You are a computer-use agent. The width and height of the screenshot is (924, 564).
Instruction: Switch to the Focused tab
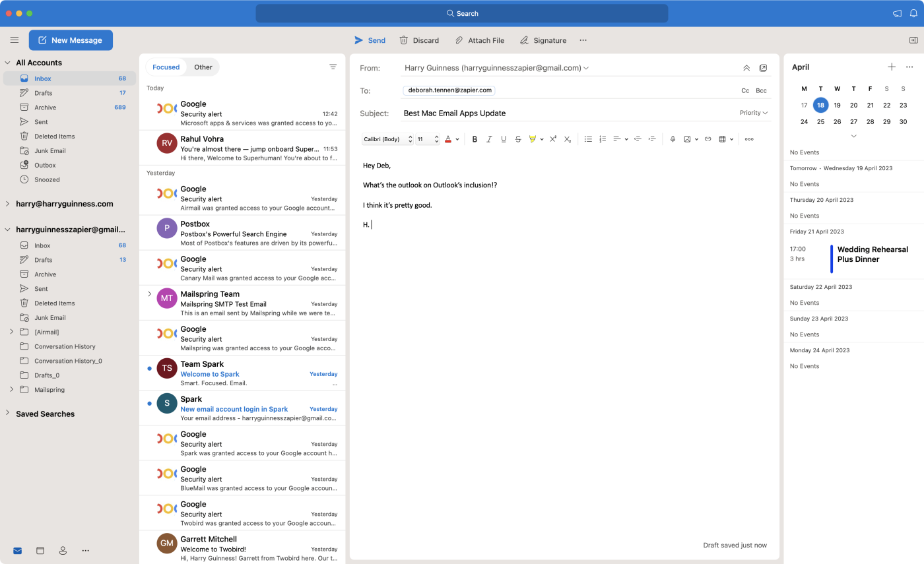click(166, 67)
